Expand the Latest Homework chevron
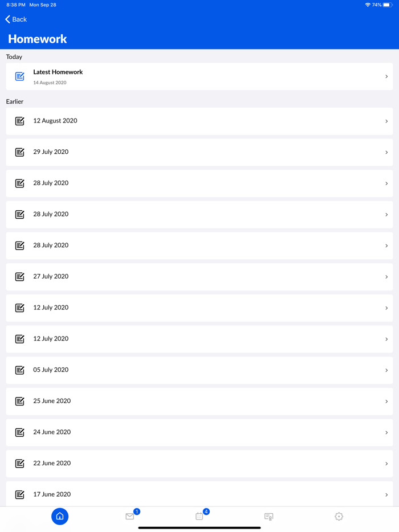The width and height of the screenshot is (399, 532). pos(386,76)
